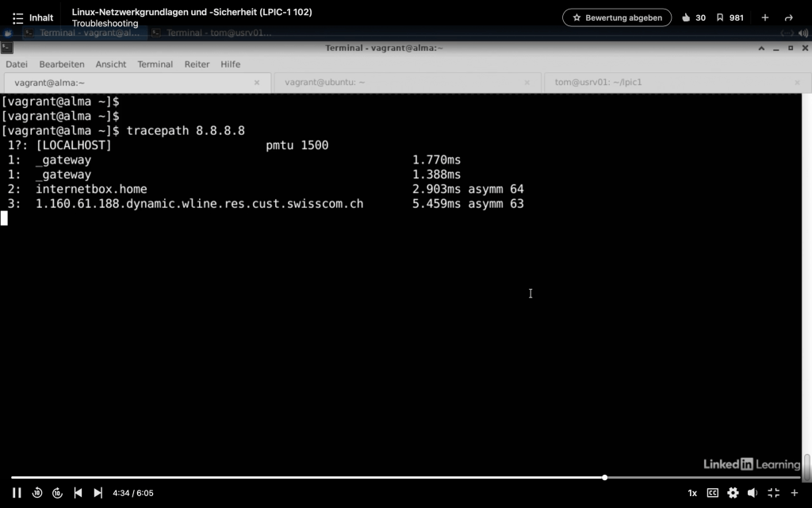Image resolution: width=812 pixels, height=508 pixels.
Task: Open the Bearbeiten menu in terminal
Action: 62,64
